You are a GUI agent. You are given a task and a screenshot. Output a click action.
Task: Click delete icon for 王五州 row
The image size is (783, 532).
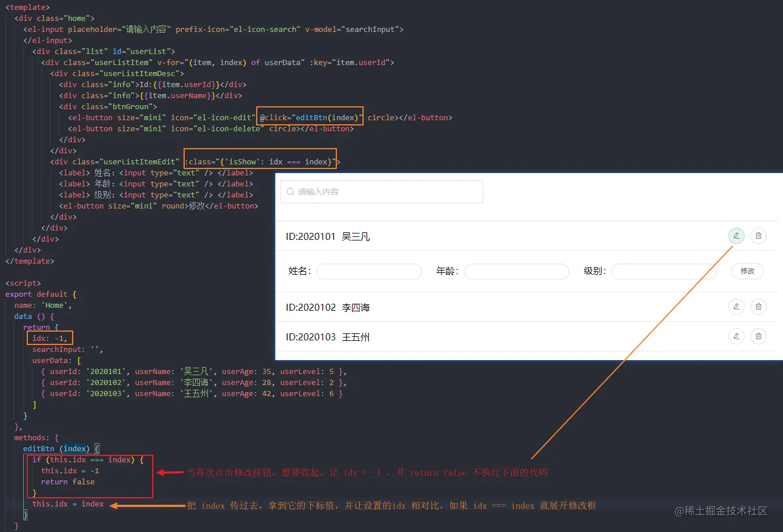(x=758, y=336)
